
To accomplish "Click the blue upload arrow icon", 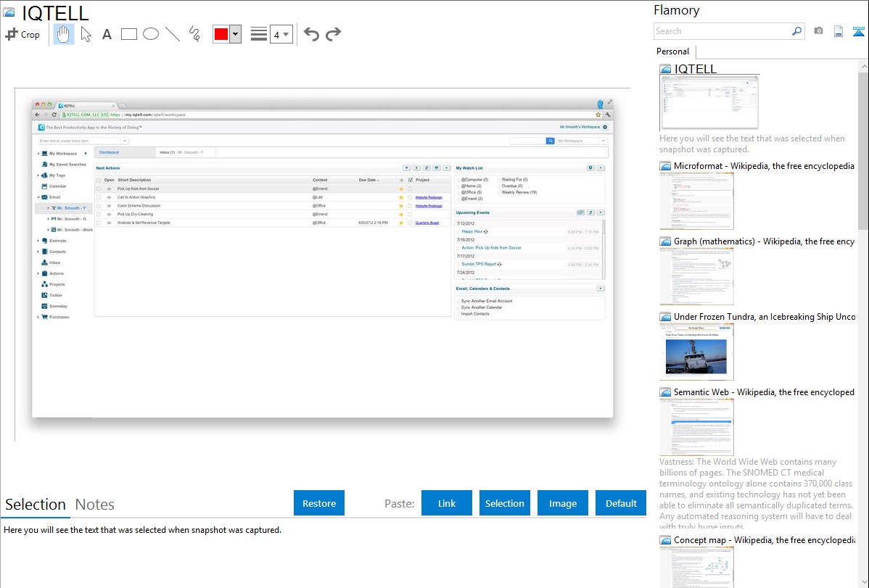I will pyautogui.click(x=858, y=31).
